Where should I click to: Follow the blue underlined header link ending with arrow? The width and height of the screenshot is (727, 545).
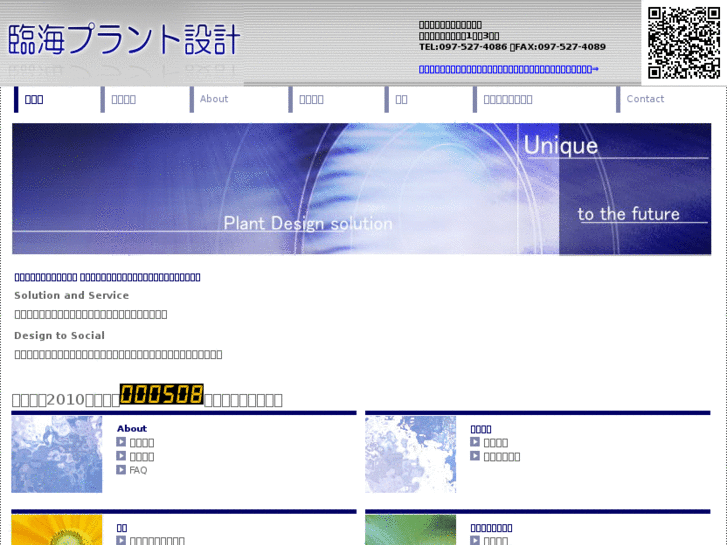tap(509, 69)
